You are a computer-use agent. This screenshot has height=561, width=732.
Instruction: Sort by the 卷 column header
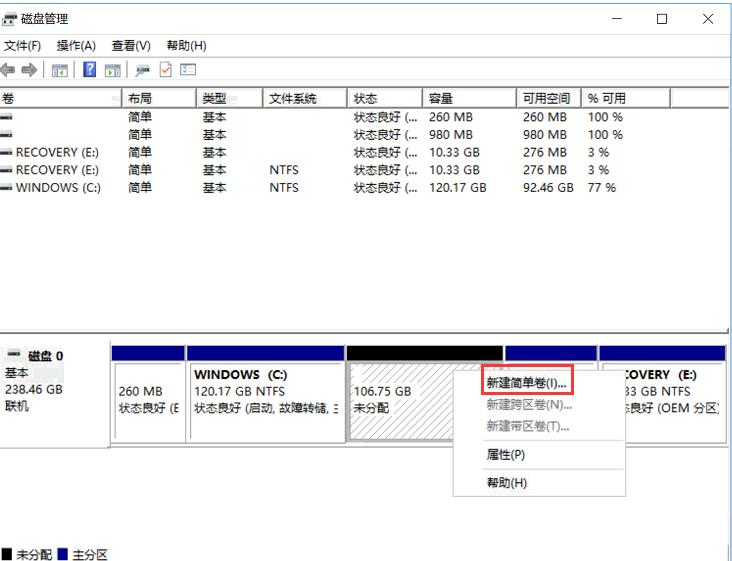(61, 98)
